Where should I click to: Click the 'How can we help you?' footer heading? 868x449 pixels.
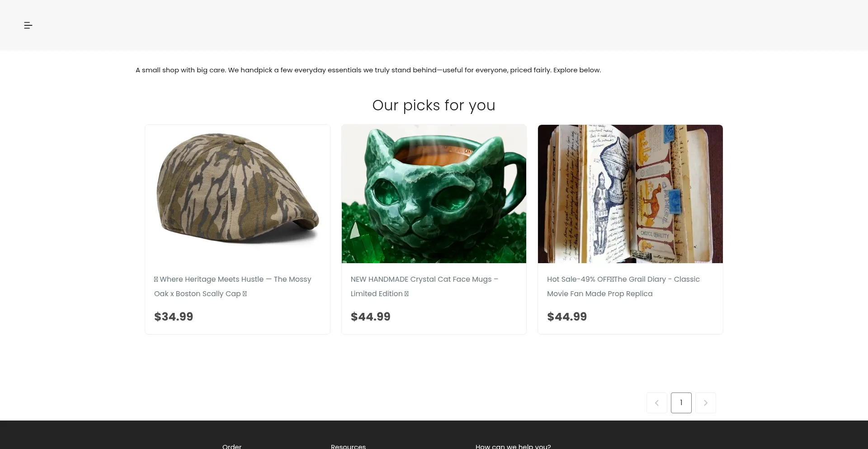[x=513, y=446]
